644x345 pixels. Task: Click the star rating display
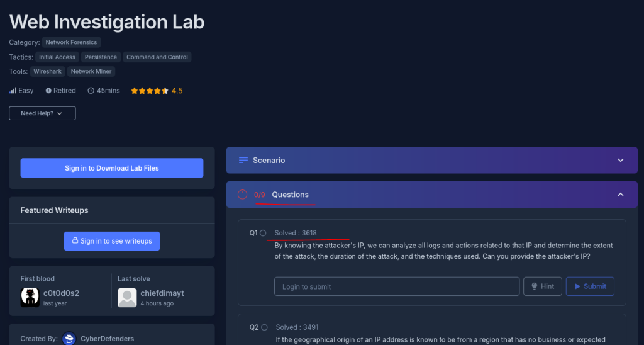coord(150,91)
